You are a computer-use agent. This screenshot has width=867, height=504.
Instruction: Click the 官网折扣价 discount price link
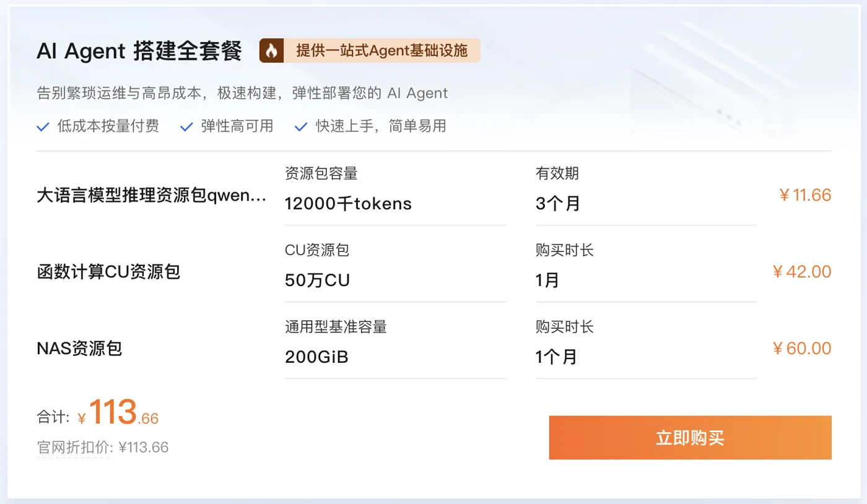pyautogui.click(x=102, y=447)
